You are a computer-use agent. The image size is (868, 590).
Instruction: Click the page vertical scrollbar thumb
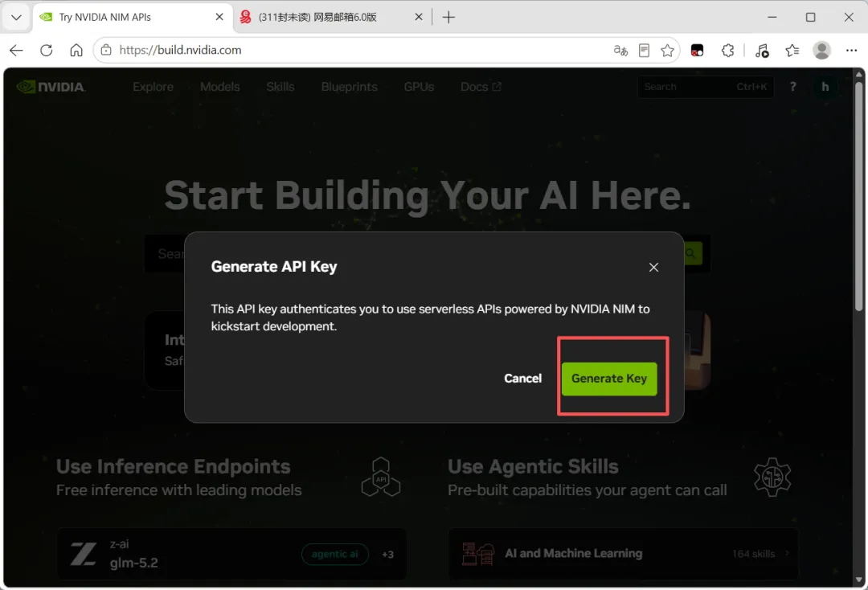(x=858, y=196)
